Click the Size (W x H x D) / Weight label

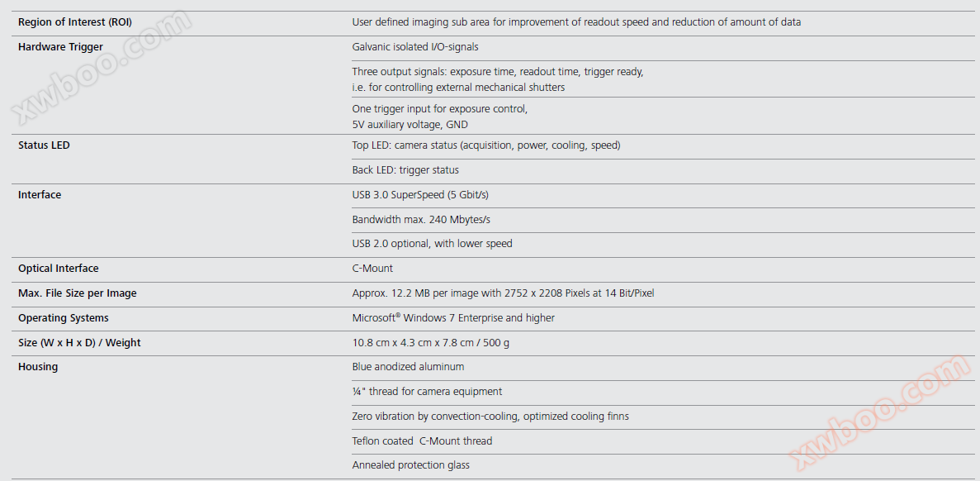coord(79,343)
